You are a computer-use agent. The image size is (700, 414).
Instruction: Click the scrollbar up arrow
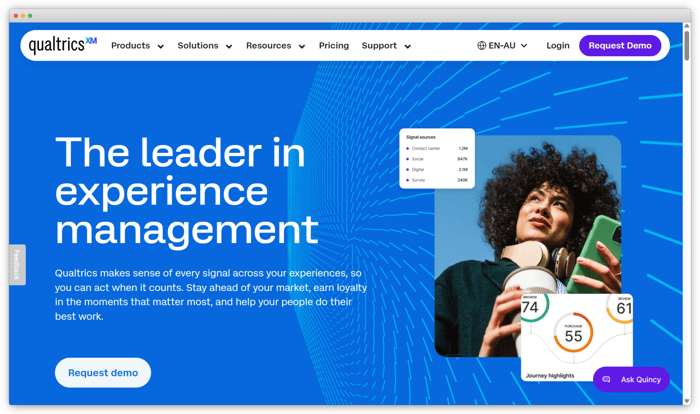point(687,26)
